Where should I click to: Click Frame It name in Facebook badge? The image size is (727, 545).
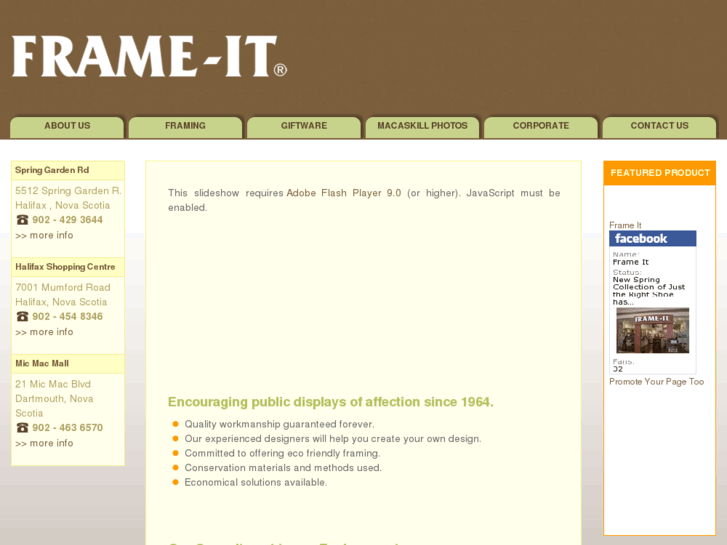click(x=631, y=262)
